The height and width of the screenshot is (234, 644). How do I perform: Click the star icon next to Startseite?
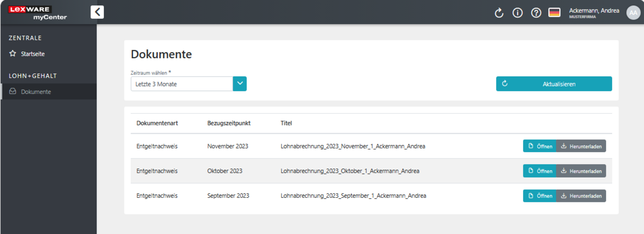(13, 54)
